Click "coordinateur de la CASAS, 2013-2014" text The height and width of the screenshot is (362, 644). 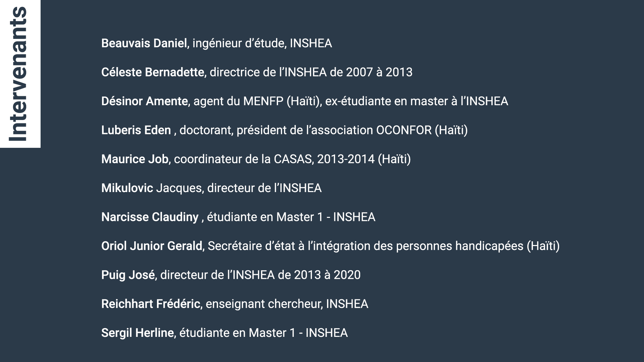pos(274,159)
